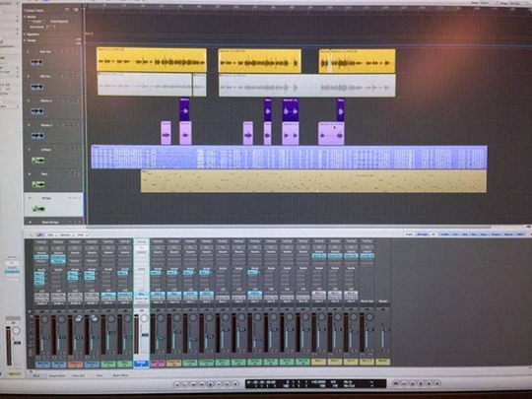Open the Sample Editor tab

pos(57,375)
